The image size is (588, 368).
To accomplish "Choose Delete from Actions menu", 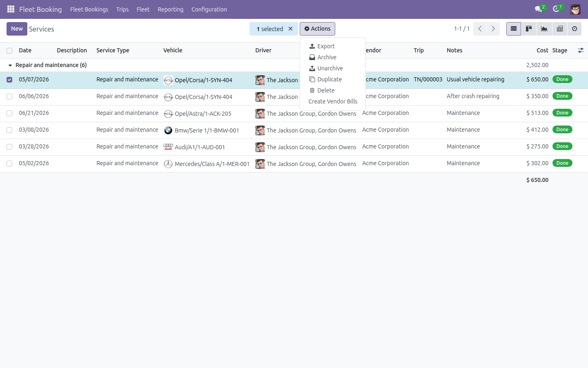I will tap(333, 90).
